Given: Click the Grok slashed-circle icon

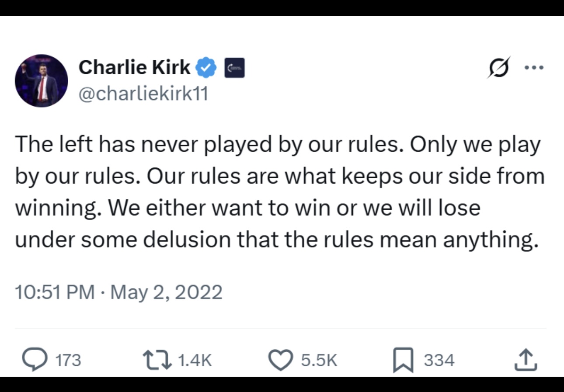Looking at the screenshot, I should [x=499, y=68].
